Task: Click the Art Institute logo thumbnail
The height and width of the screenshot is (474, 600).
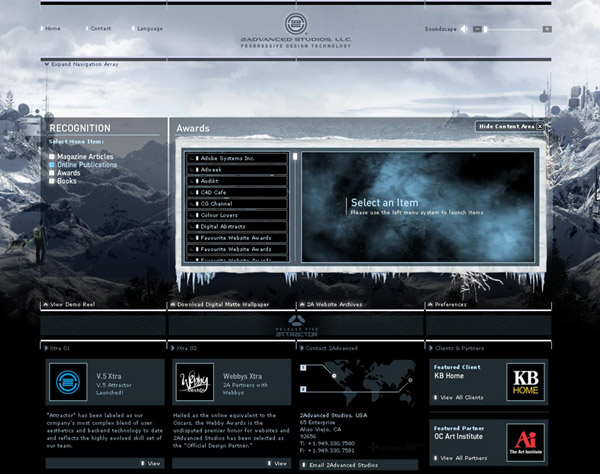Action: pyautogui.click(x=525, y=442)
